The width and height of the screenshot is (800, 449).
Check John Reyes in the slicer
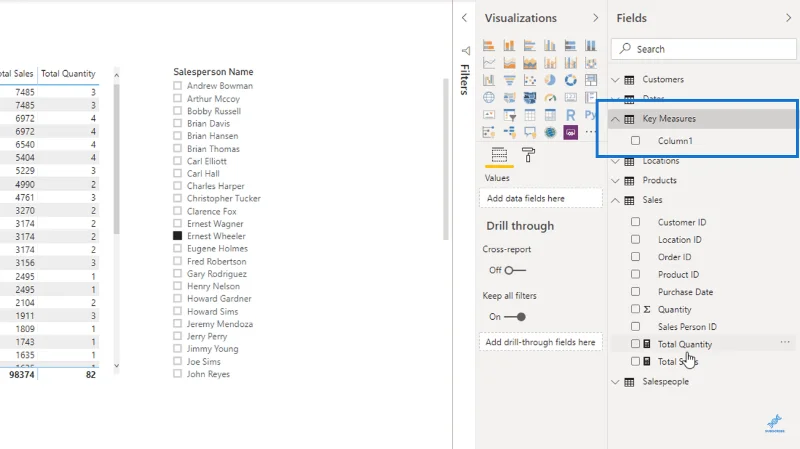coord(178,373)
